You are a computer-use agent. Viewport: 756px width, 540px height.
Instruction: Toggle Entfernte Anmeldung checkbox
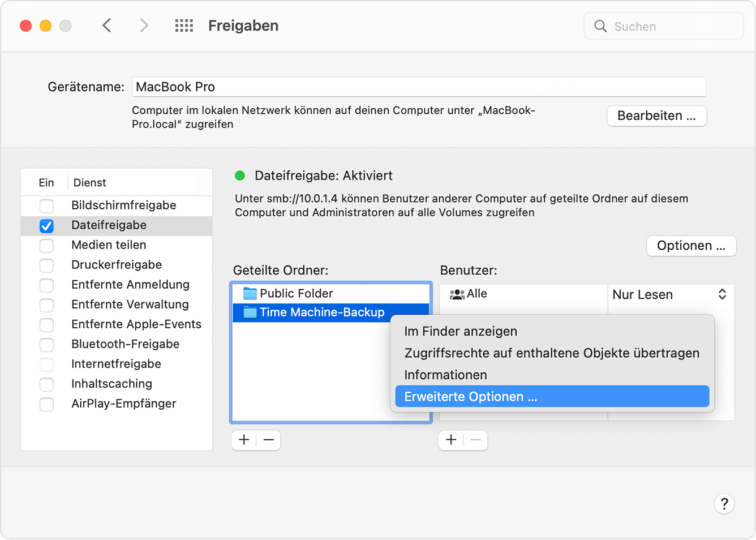[46, 285]
